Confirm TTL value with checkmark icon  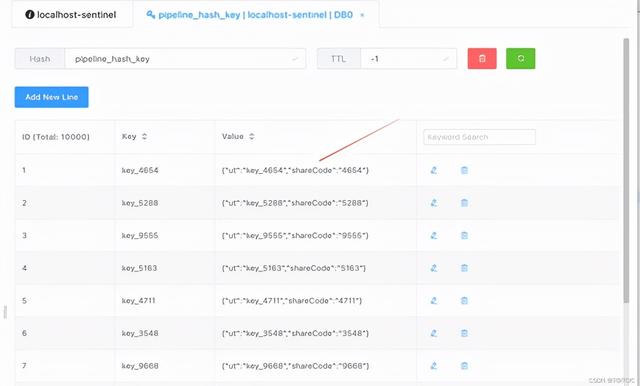tap(446, 59)
